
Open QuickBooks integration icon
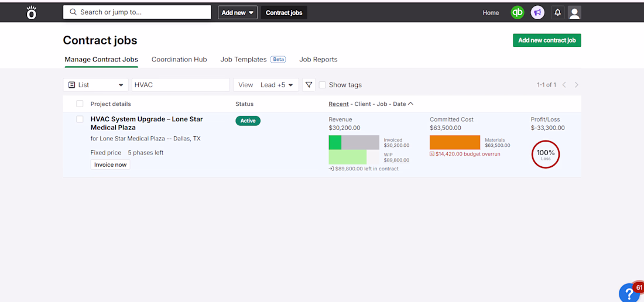pos(517,13)
